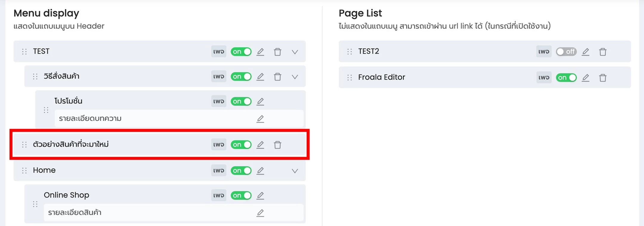
Task: Edit the TEST menu item
Action: pyautogui.click(x=260, y=52)
